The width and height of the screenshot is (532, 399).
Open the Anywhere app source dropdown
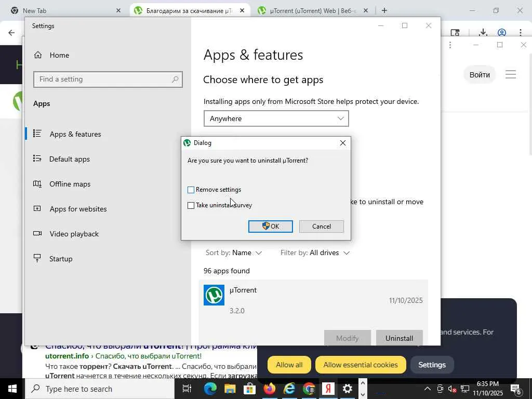(x=276, y=118)
